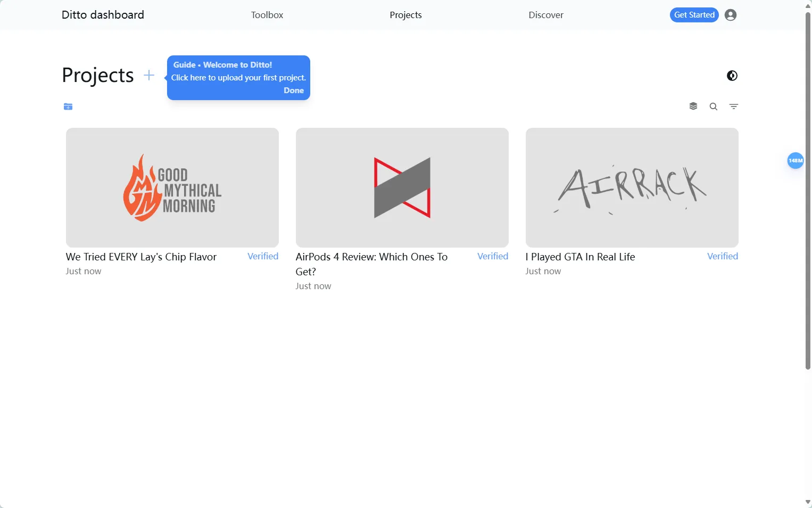Click the title 'We Tried EVERY Lay's Chip Flavor'
This screenshot has height=508, width=812.
[142, 257]
